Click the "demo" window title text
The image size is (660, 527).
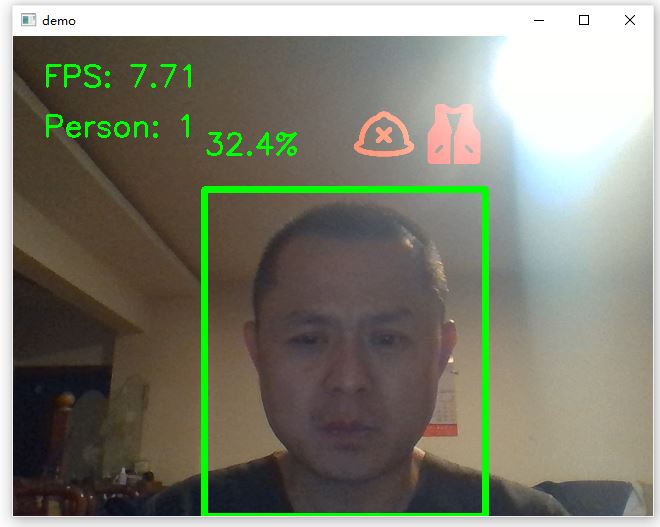[x=59, y=21]
